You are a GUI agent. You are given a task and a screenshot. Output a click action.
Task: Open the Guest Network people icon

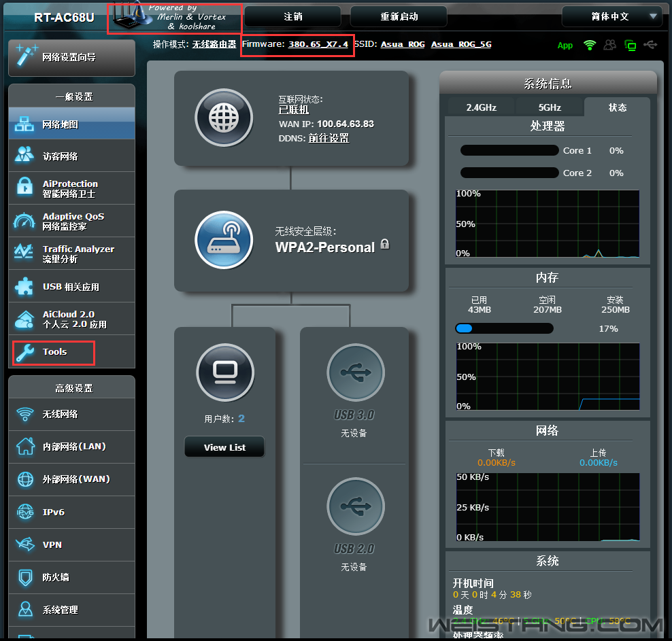tap(24, 156)
